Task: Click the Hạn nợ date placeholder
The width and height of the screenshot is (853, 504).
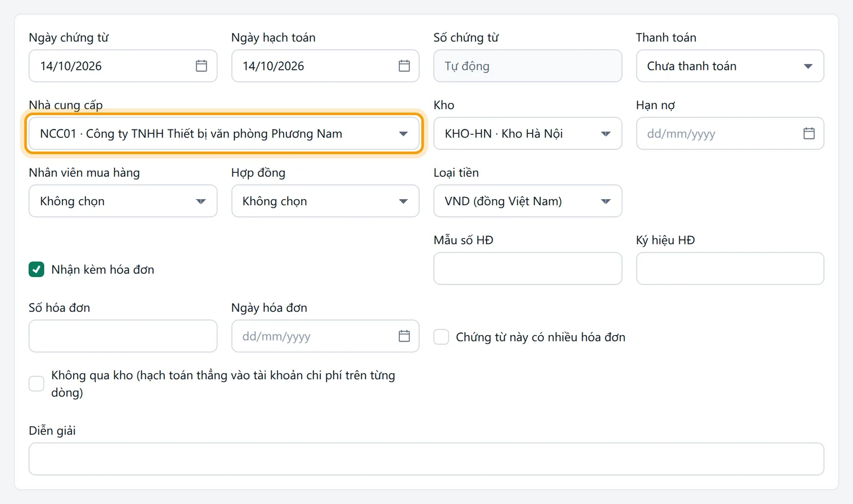Action: click(x=681, y=134)
